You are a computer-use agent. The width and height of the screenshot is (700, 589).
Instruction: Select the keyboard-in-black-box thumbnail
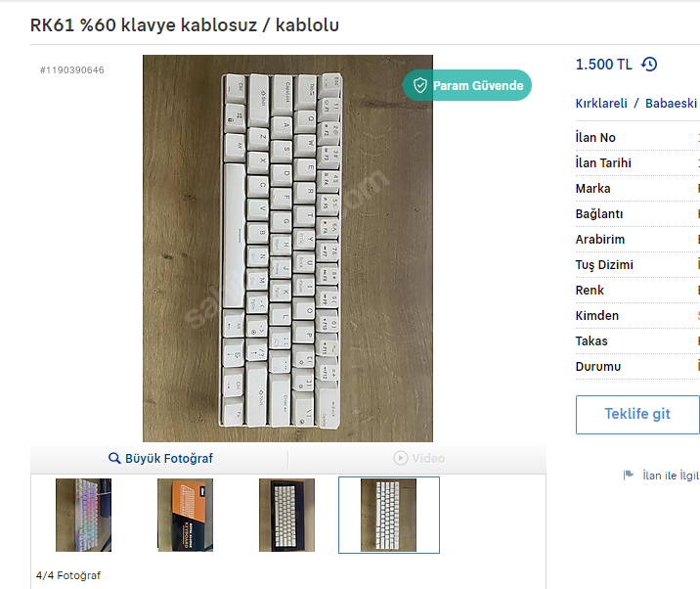tap(286, 515)
